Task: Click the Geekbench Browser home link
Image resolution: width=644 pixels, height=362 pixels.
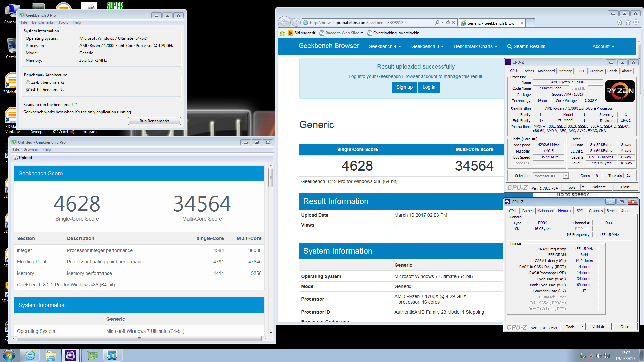Action: tap(328, 46)
